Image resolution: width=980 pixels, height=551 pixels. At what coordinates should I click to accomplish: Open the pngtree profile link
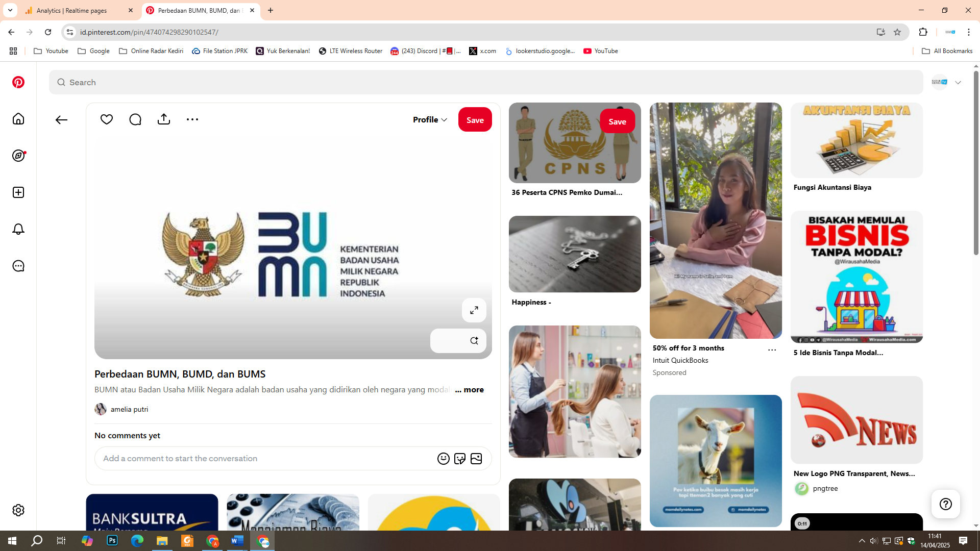coord(825,488)
